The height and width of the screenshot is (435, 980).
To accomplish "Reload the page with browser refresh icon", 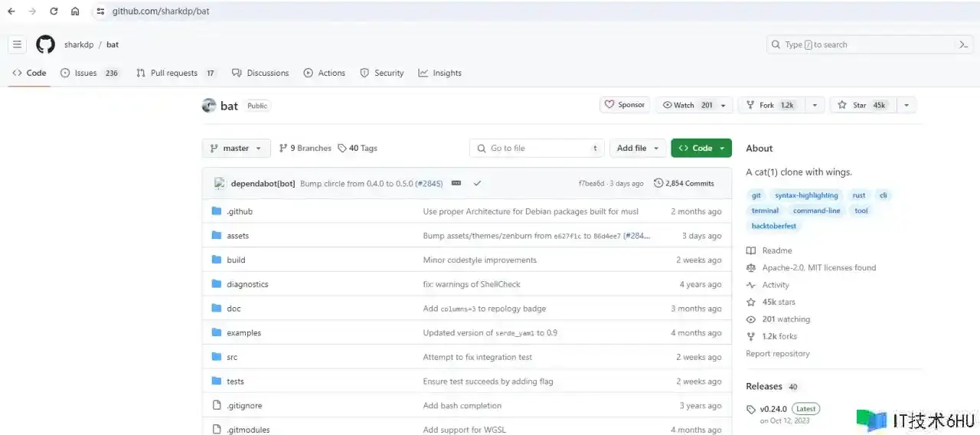I will (54, 11).
